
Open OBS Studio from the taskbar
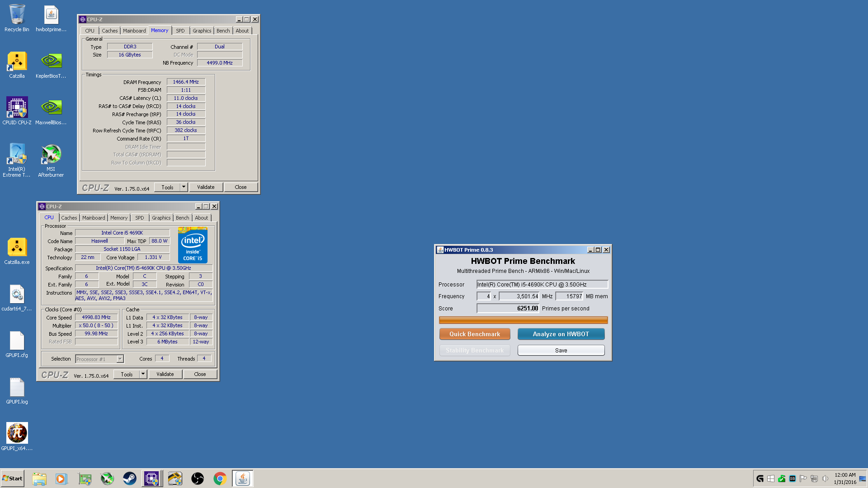coord(198,479)
